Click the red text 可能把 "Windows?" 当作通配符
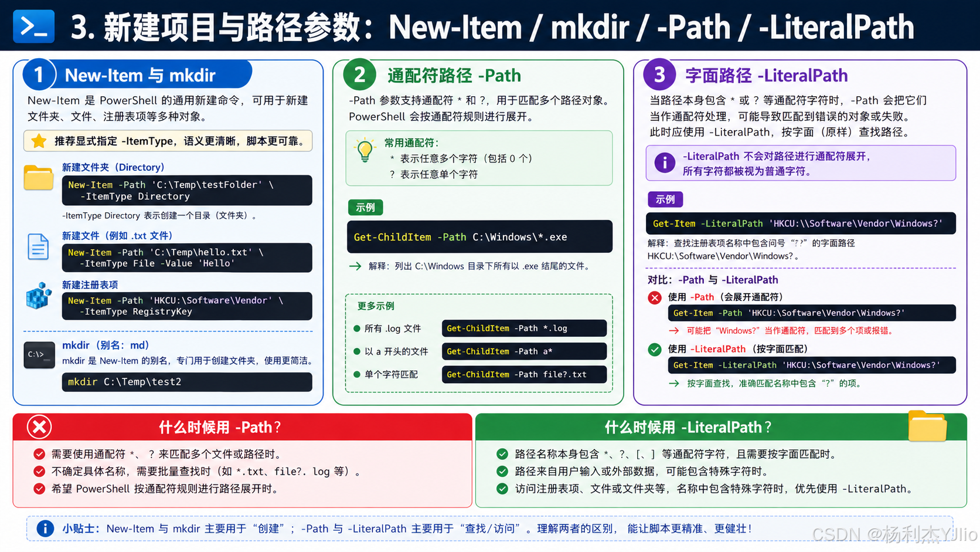The height and width of the screenshot is (552, 980). point(790,331)
